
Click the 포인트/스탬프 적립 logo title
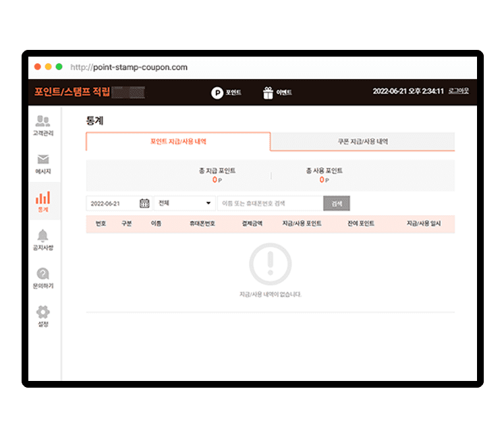click(x=72, y=92)
